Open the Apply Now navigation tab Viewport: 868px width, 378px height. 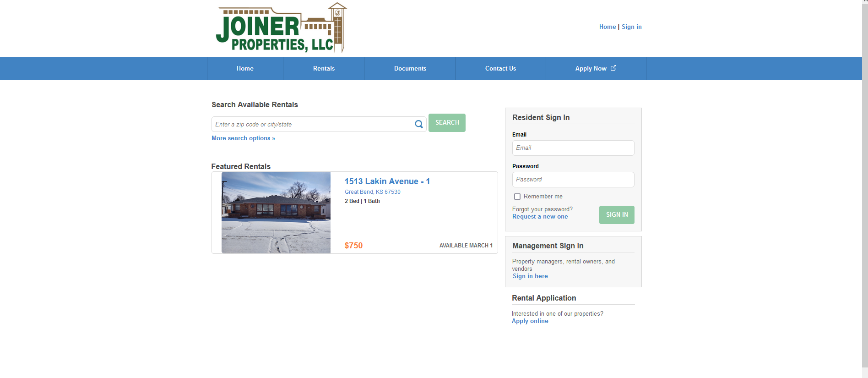point(596,69)
